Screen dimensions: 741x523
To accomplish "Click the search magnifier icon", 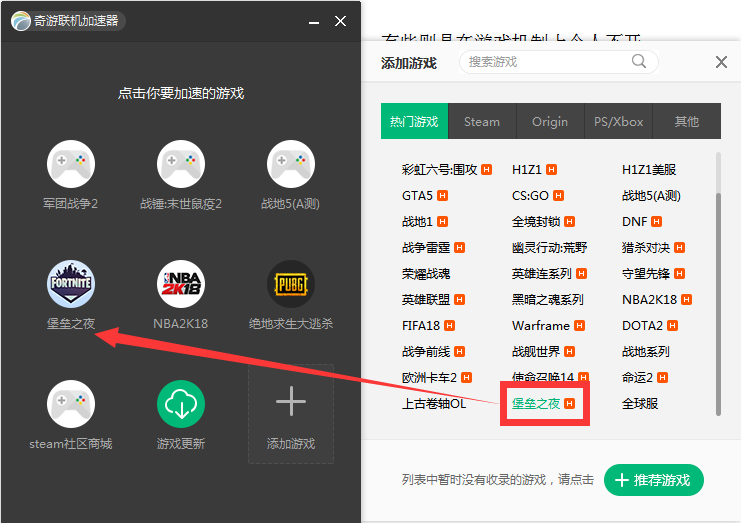I will click(x=639, y=61).
